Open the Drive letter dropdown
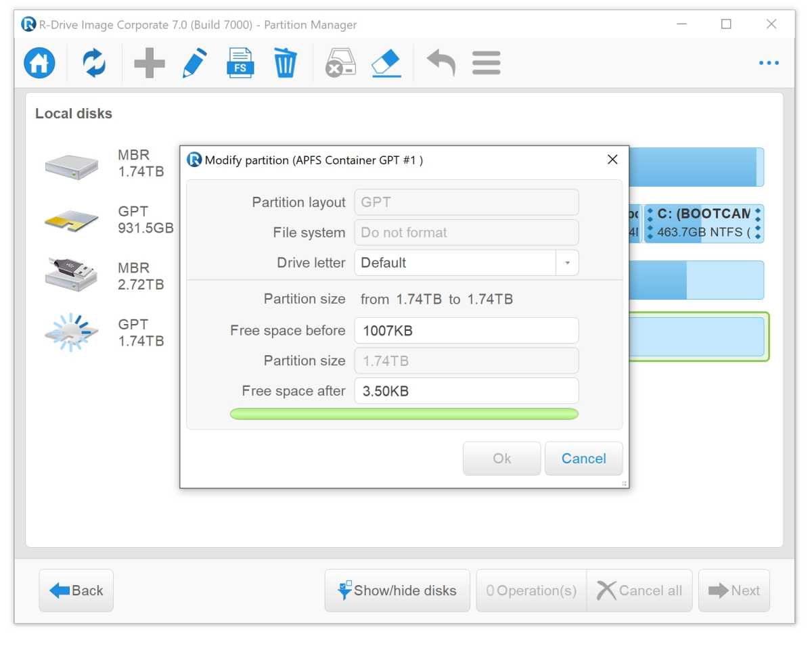Screen dimensions: 812x648 [x=568, y=262]
